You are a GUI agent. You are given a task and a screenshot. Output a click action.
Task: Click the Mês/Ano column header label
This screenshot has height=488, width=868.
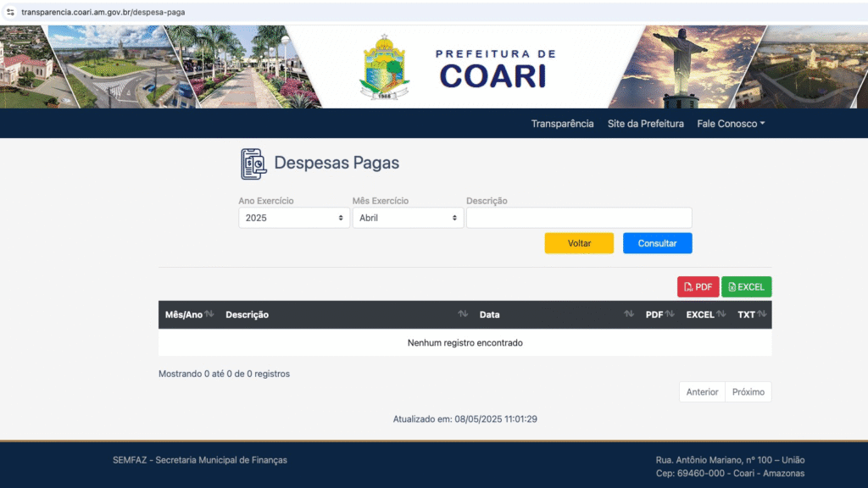[x=184, y=314]
